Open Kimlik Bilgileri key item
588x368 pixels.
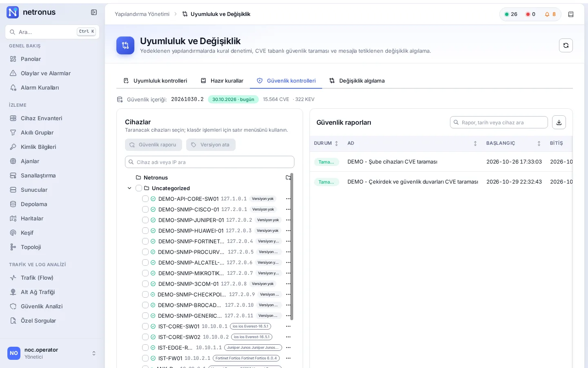click(38, 147)
